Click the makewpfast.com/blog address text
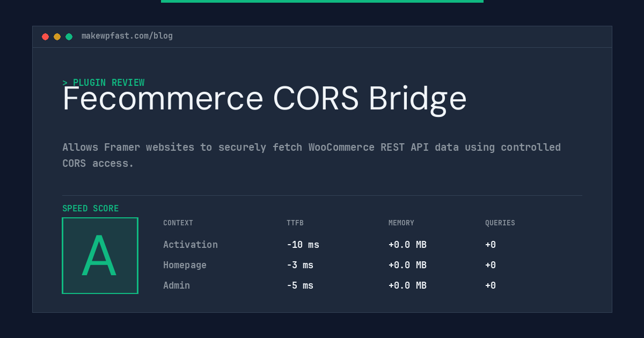Screen dimensions: 644x338 pos(127,36)
